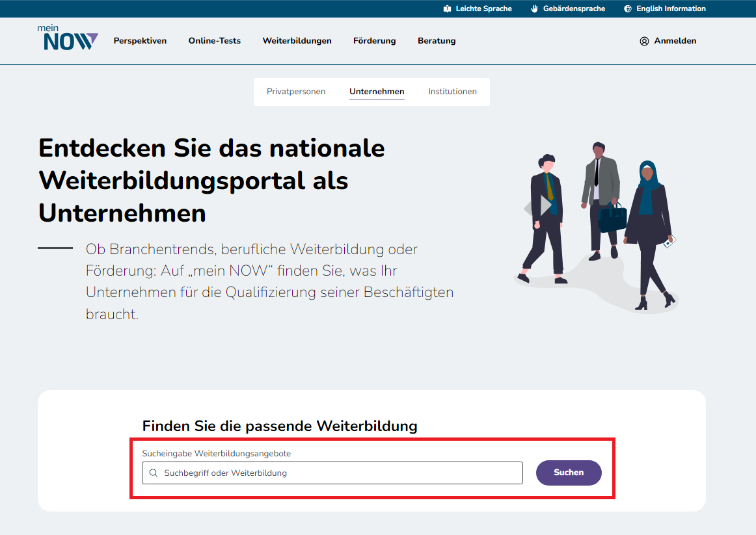Switch to the Institutionen tab
This screenshot has height=535, width=756.
[452, 92]
